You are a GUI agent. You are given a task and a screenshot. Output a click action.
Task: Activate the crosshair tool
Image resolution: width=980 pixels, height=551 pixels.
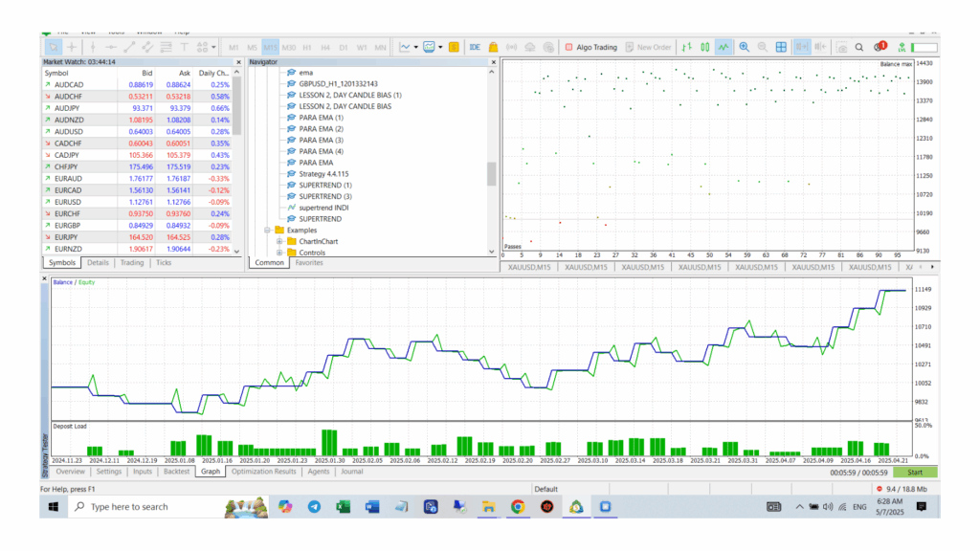(x=72, y=47)
